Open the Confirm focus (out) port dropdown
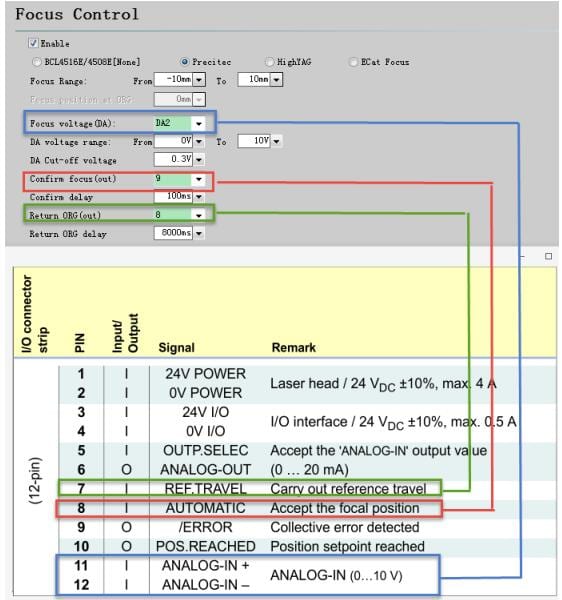The height and width of the screenshot is (600, 562). [x=199, y=179]
